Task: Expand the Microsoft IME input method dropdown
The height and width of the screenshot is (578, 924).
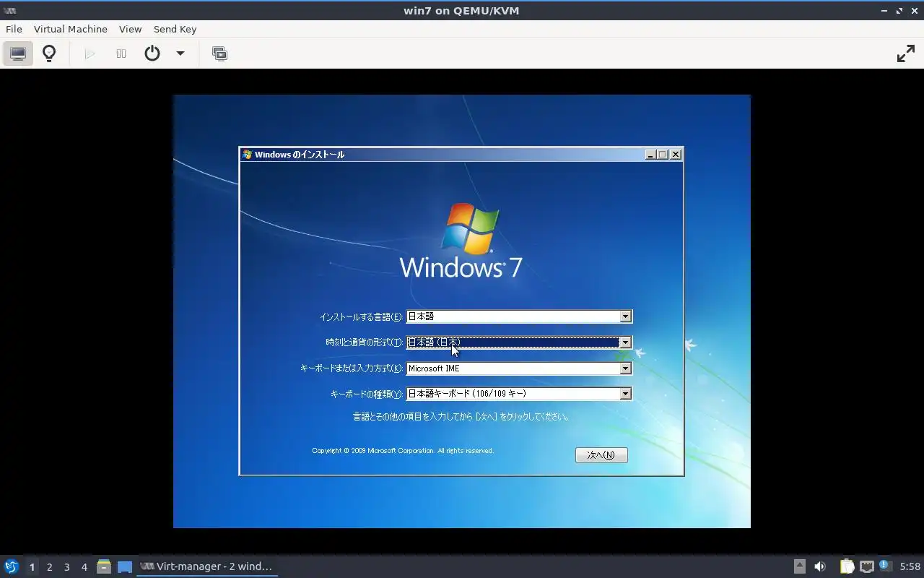Action: click(626, 368)
